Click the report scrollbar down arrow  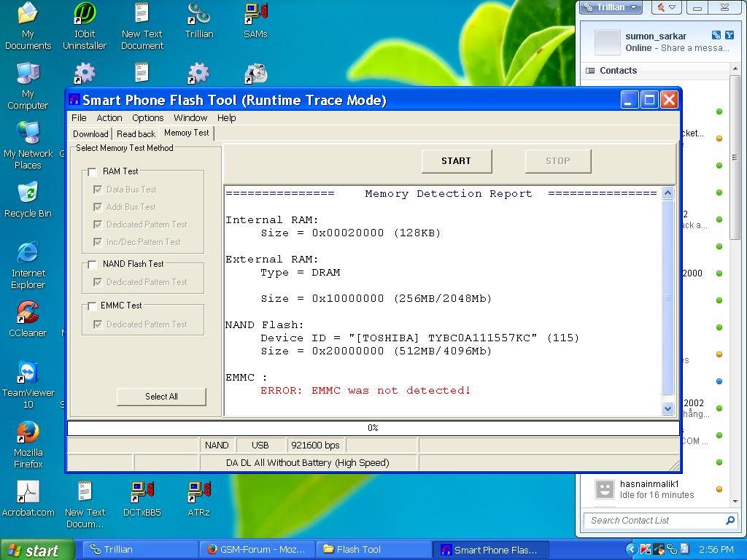click(668, 408)
